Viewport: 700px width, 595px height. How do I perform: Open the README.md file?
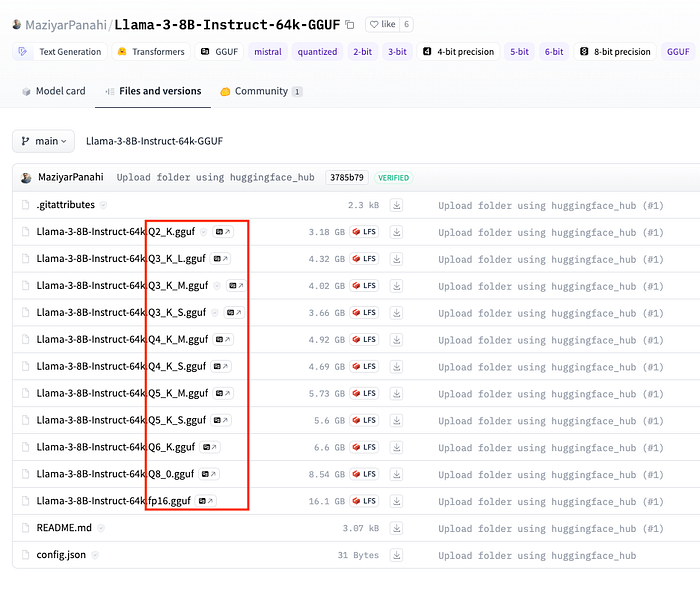click(x=64, y=528)
